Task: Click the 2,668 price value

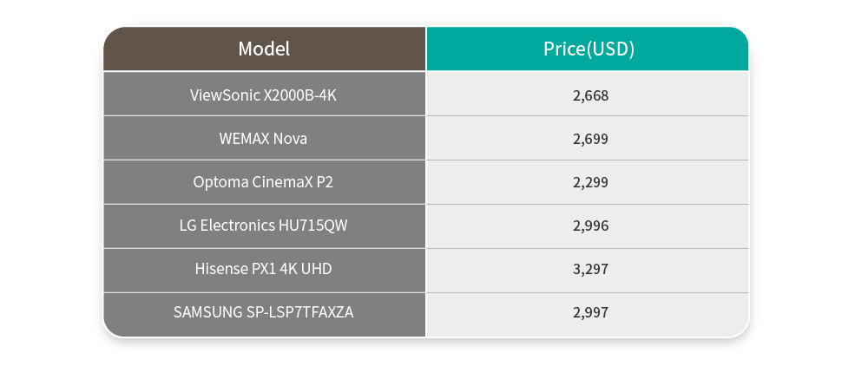Action: coord(590,95)
